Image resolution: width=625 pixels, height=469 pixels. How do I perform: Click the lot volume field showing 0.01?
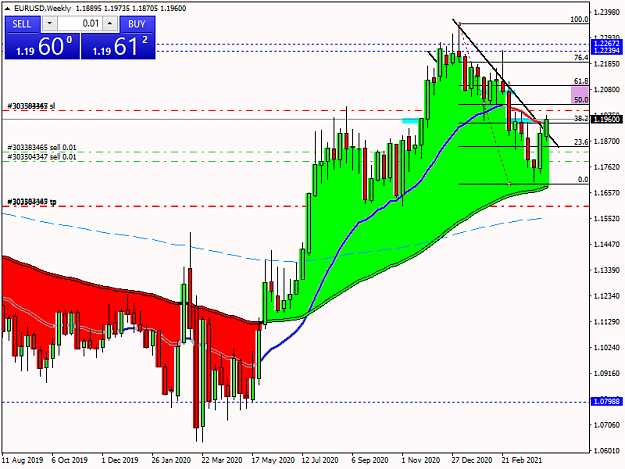tap(80, 24)
